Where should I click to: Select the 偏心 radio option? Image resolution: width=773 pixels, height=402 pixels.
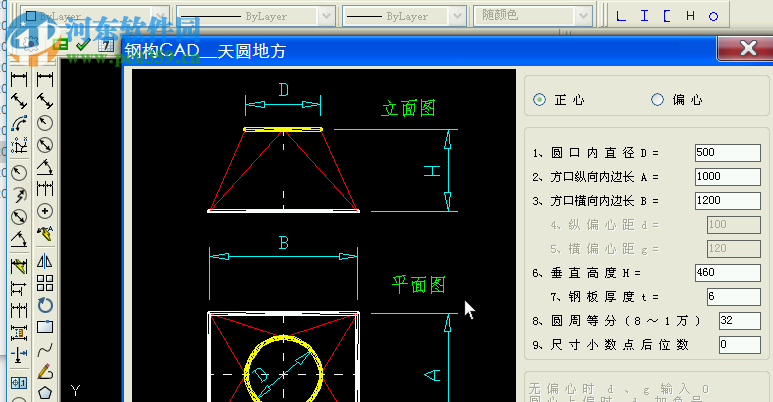point(657,100)
